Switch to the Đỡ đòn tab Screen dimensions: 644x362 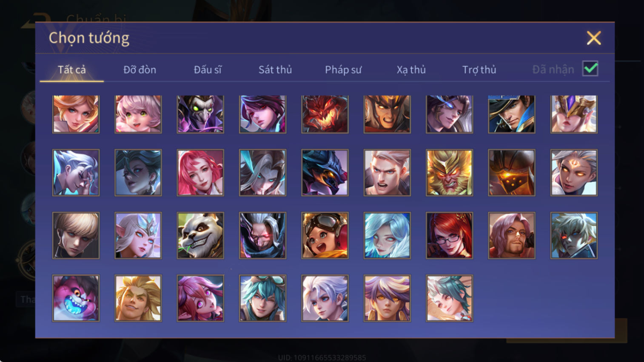click(140, 70)
